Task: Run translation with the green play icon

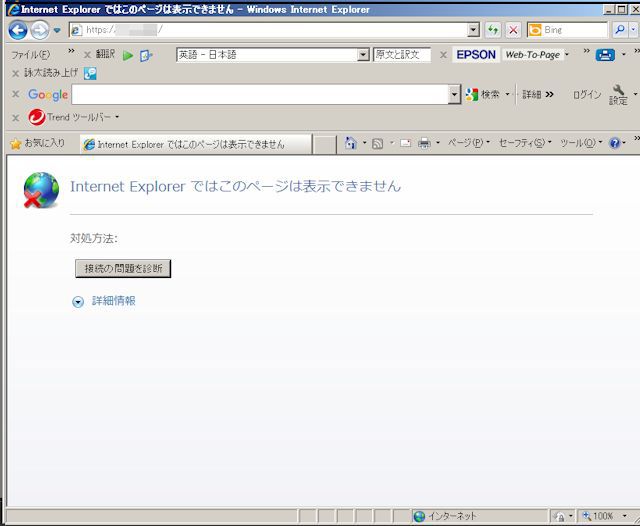Action: point(128,55)
